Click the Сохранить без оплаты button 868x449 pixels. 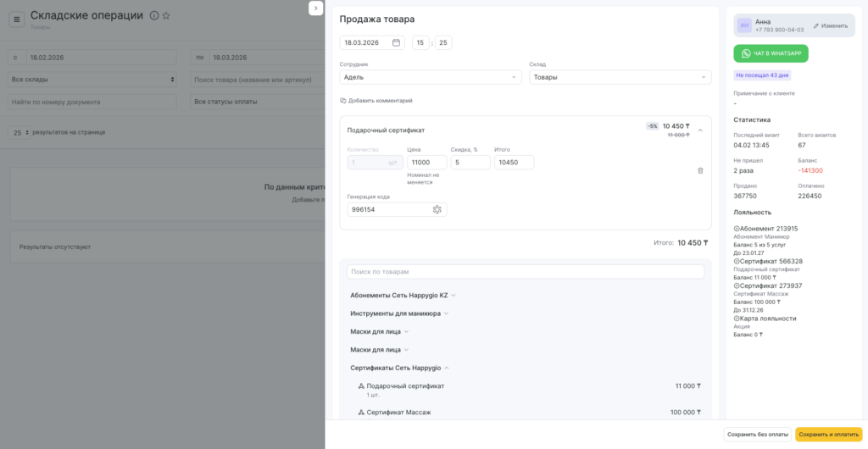(758, 435)
